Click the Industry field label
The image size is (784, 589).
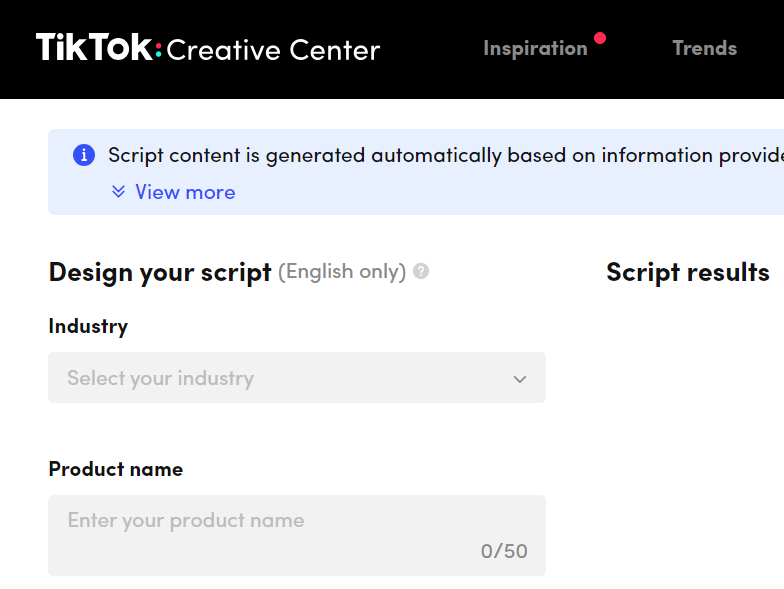point(88,326)
